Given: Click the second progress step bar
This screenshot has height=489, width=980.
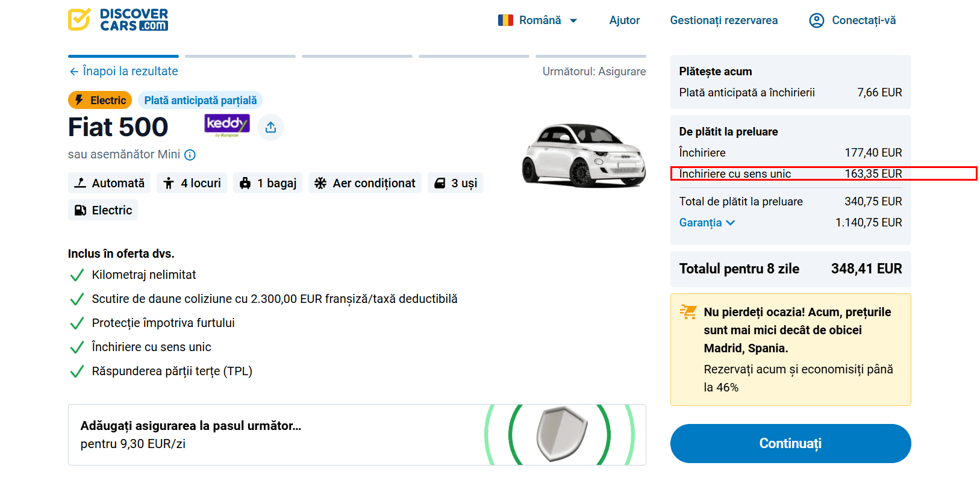Looking at the screenshot, I should point(240,56).
